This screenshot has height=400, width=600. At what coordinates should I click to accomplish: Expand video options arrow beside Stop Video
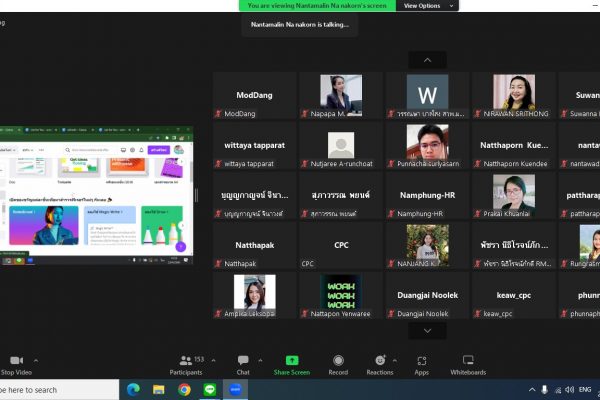tap(36, 361)
